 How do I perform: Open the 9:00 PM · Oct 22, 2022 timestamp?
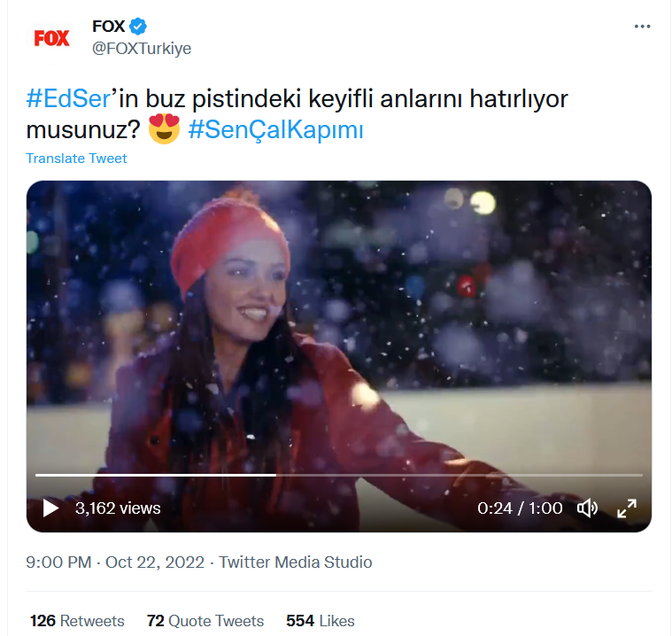coord(116,562)
